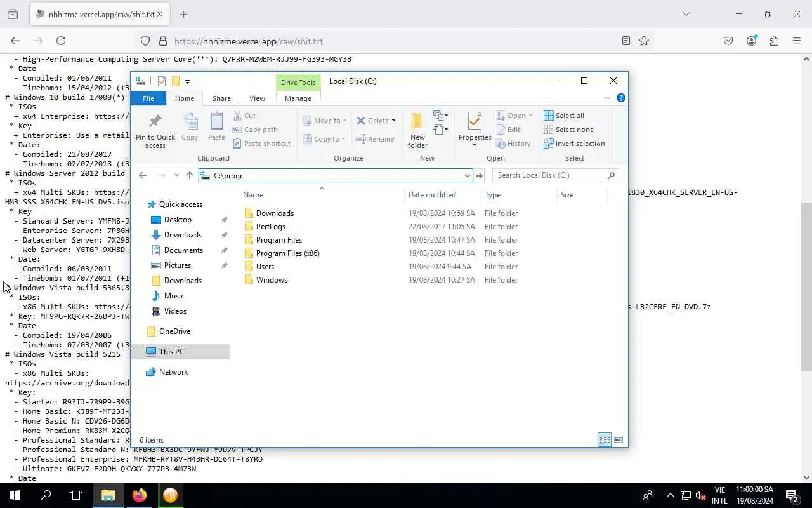Open Firefox application hamburger menu
The width and height of the screenshot is (812, 508).
coord(797,41)
